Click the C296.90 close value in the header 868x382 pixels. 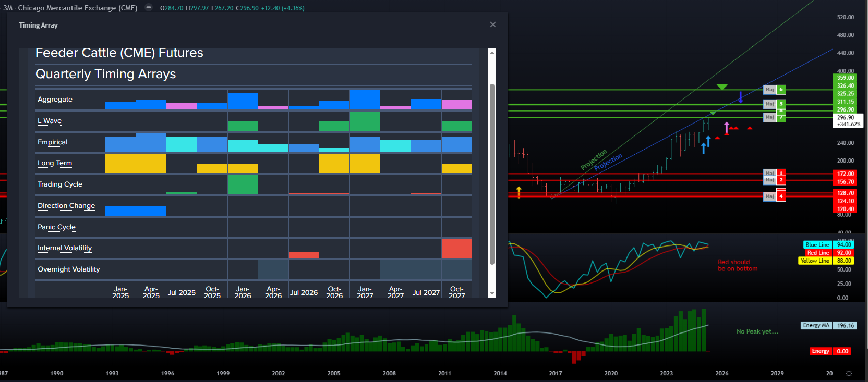click(247, 8)
